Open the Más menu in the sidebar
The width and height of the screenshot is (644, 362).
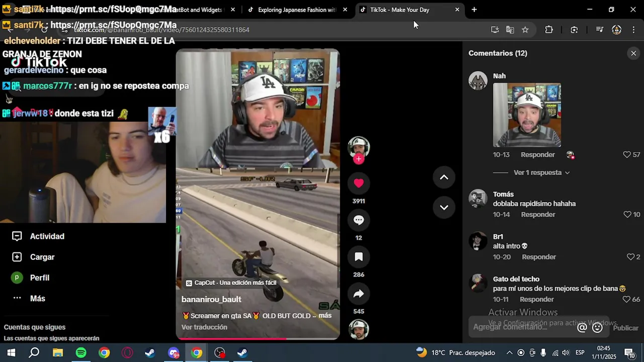coord(29,298)
